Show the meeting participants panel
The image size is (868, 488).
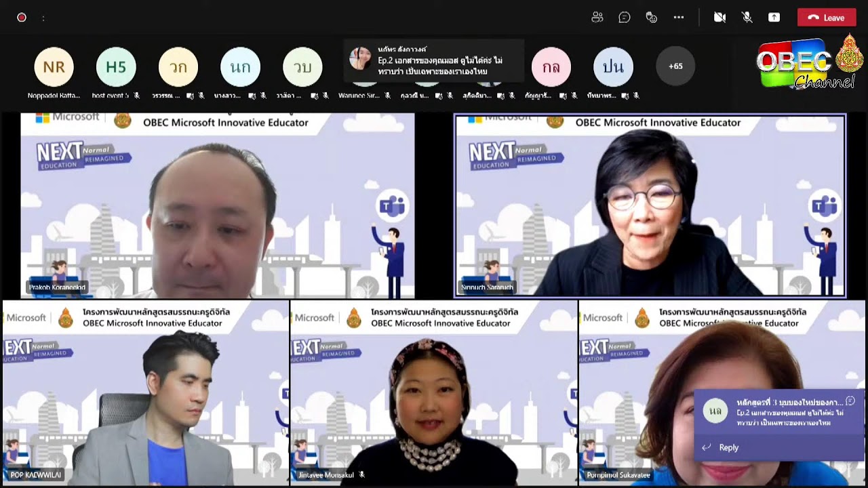click(x=597, y=18)
